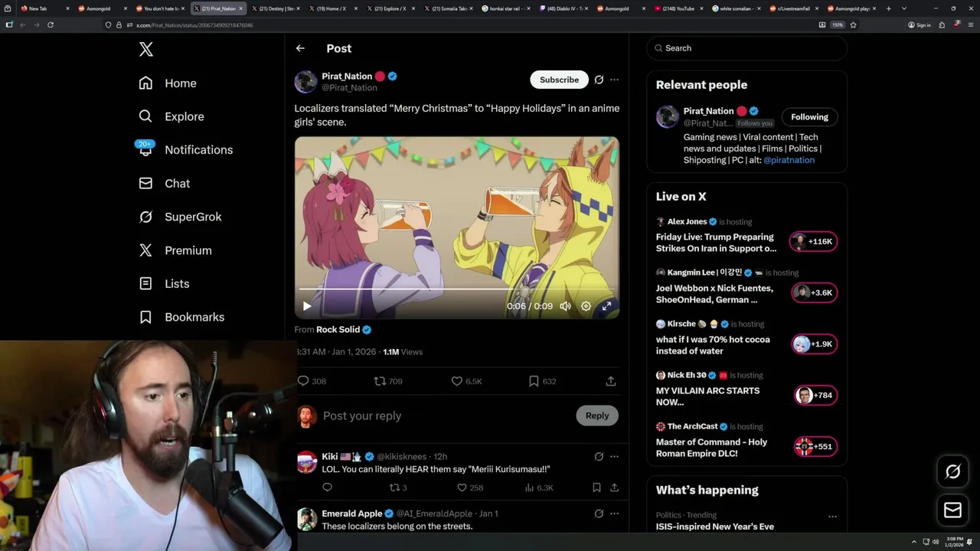The image size is (980, 551).
Task: Like the post with 6.5K likes
Action: 466,381
